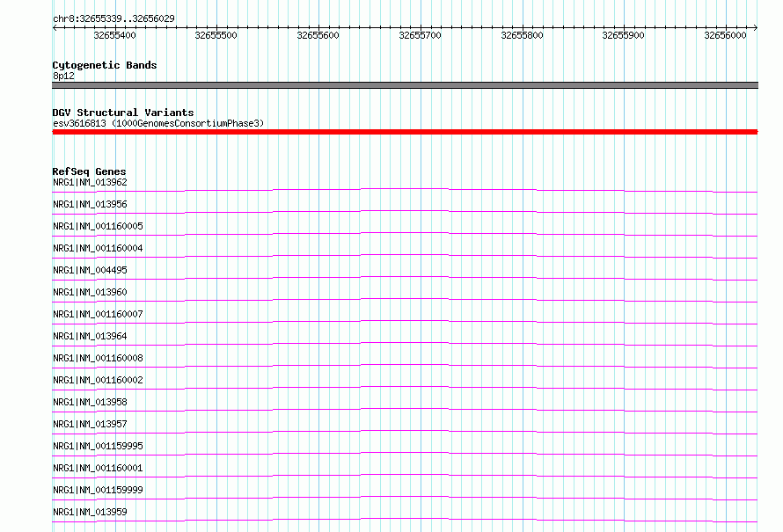
Task: Open transcript NRG1|NM_001160007
Action: pyautogui.click(x=98, y=314)
